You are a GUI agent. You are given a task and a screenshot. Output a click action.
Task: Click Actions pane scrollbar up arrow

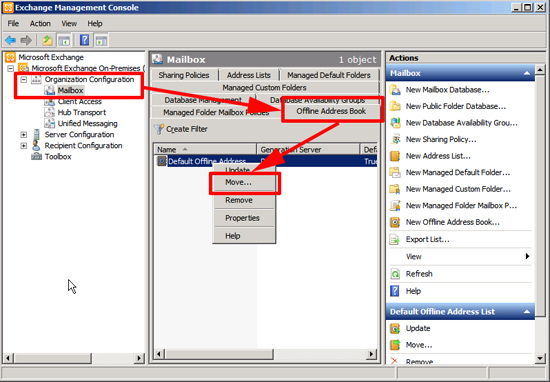click(x=540, y=70)
